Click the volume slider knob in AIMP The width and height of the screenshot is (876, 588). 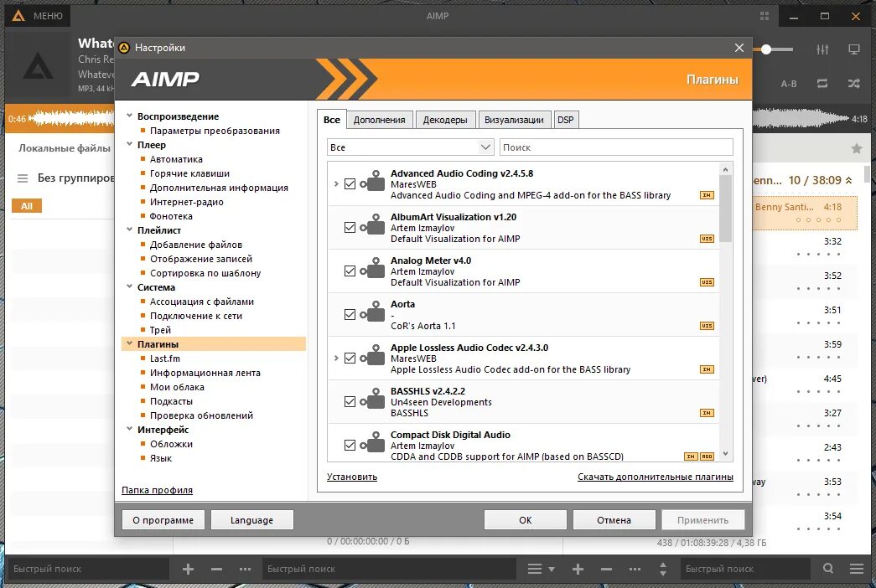coord(766,49)
